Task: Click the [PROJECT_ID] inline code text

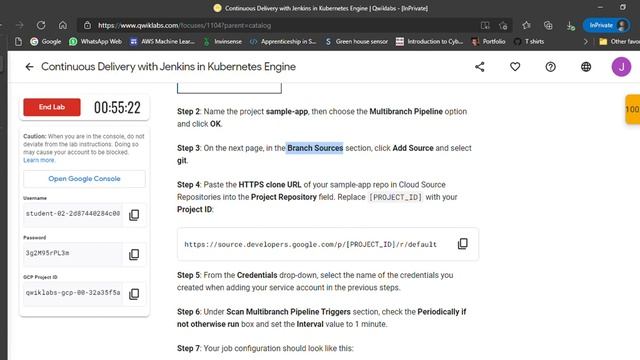Action: pyautogui.click(x=395, y=197)
